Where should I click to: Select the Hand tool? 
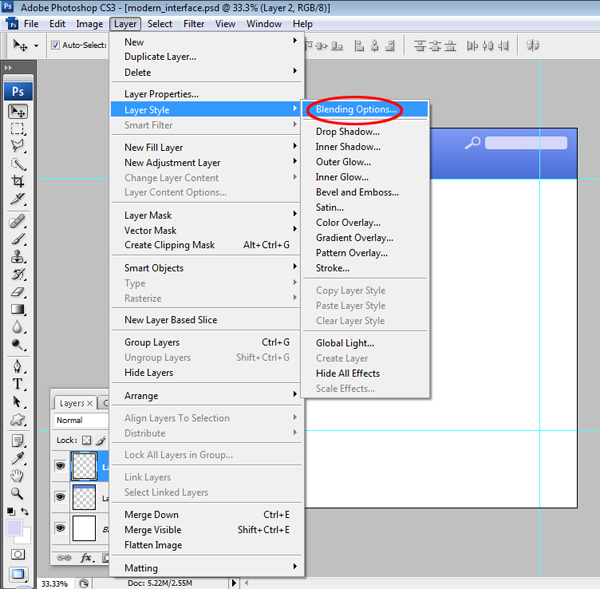click(x=18, y=476)
